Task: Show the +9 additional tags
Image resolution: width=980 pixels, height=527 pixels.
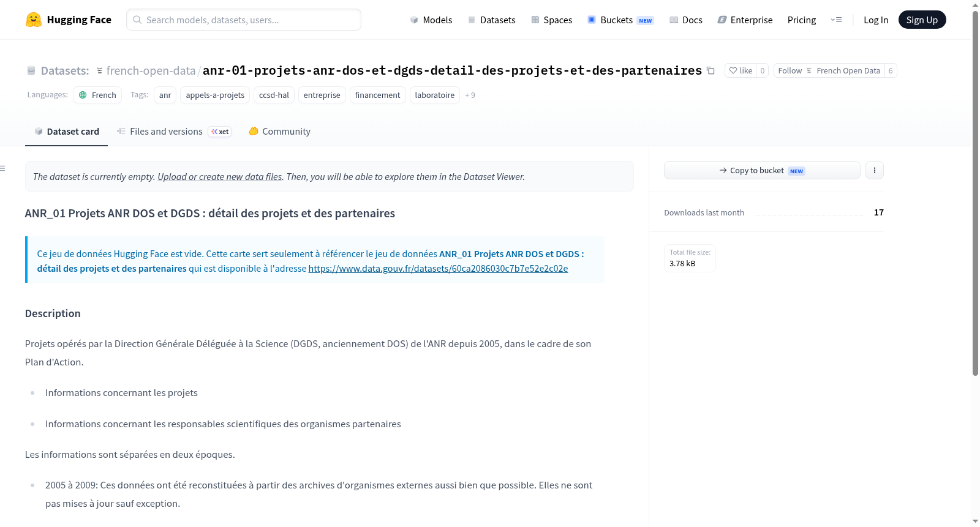Action: [x=470, y=95]
